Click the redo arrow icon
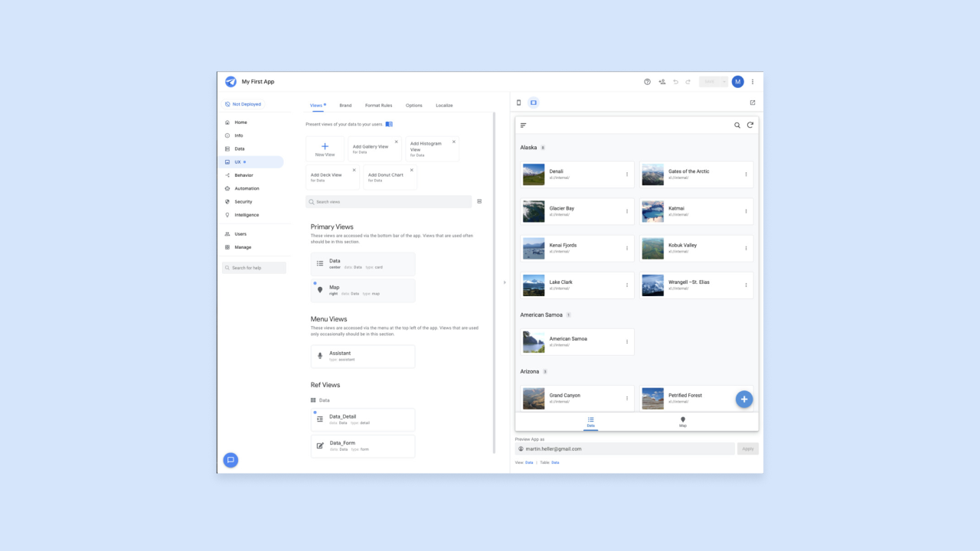Image resolution: width=980 pixels, height=551 pixels. 688,82
